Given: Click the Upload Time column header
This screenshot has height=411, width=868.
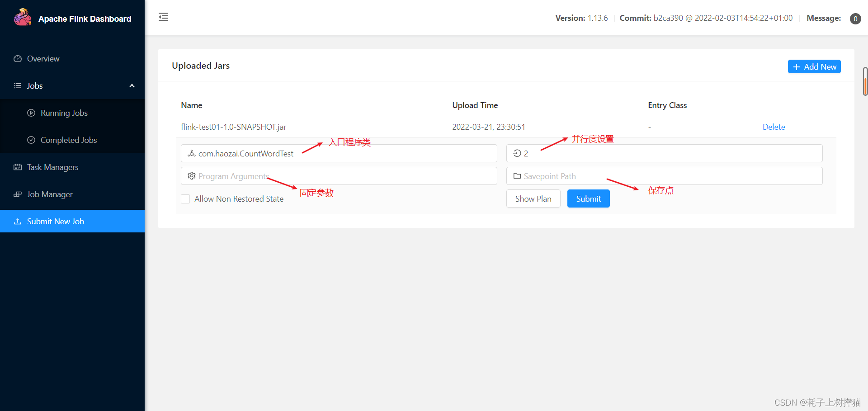Looking at the screenshot, I should pyautogui.click(x=475, y=105).
